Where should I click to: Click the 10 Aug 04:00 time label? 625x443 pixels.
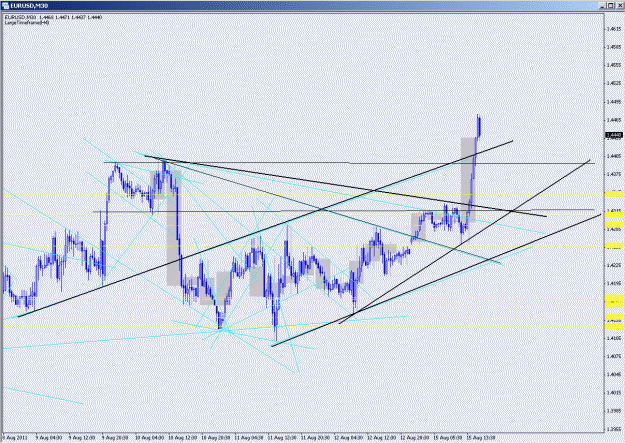point(149,437)
